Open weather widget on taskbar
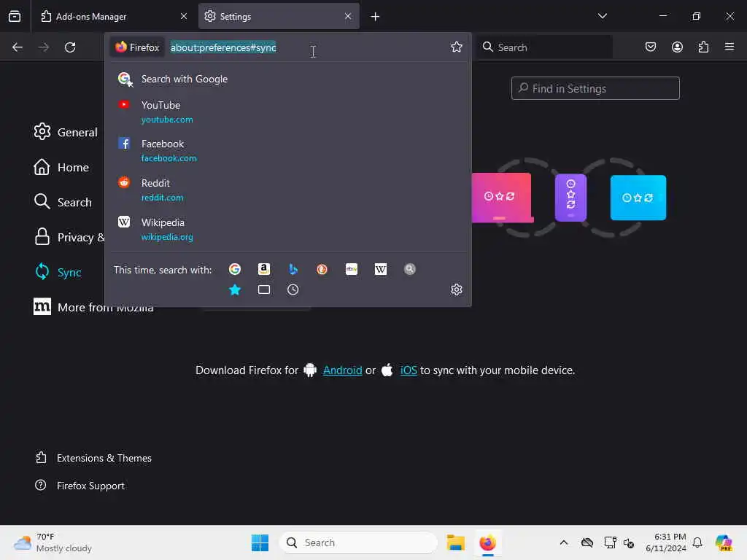Viewport: 747px width, 560px height. point(53,542)
